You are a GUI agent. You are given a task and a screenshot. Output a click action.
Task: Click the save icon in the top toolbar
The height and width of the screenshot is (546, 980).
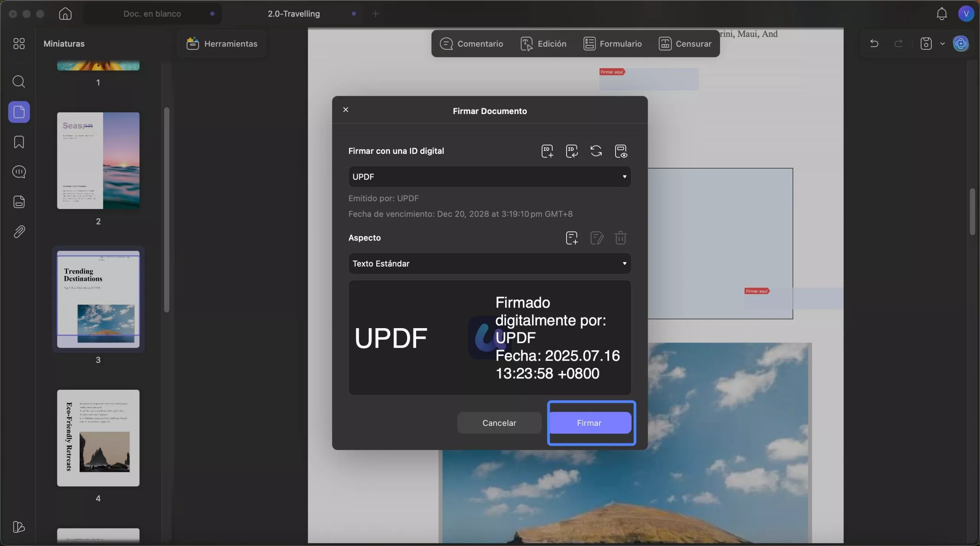click(926, 43)
